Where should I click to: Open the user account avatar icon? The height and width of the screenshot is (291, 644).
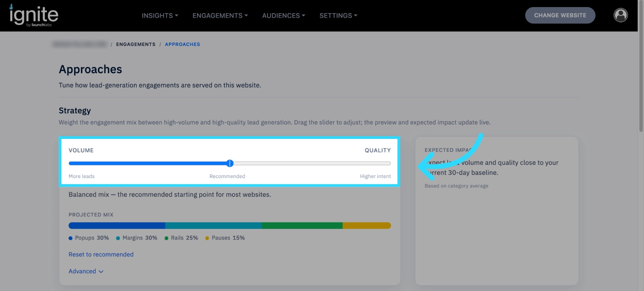[620, 15]
